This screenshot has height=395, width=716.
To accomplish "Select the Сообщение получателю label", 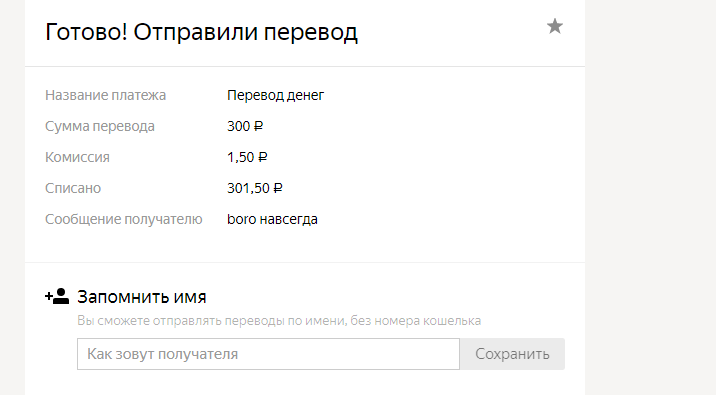I will (124, 219).
